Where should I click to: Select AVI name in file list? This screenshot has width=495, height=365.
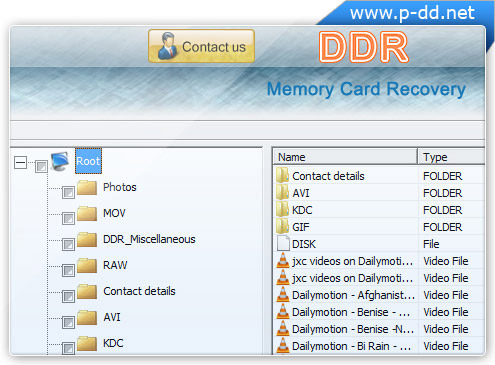(301, 193)
